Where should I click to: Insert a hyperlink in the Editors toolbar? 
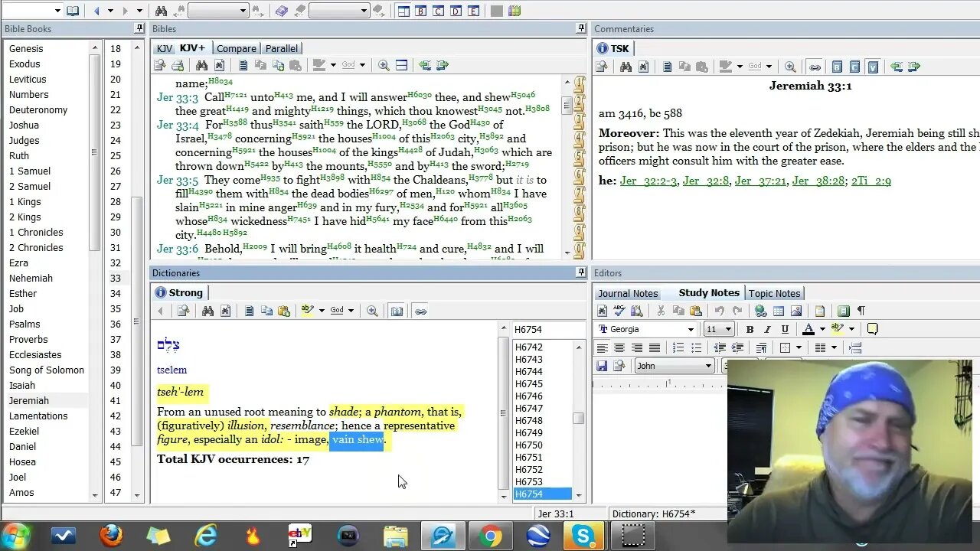tap(760, 311)
